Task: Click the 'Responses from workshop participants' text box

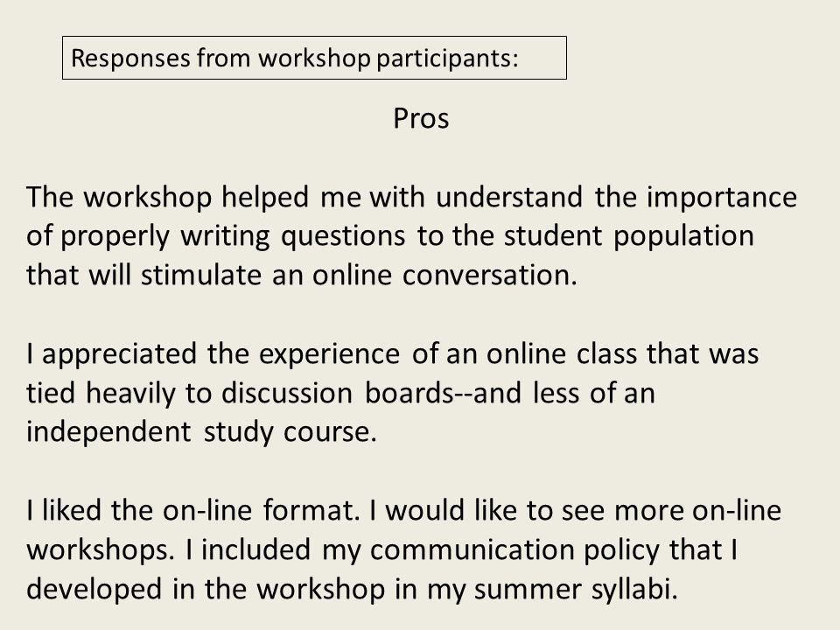Action: point(314,58)
